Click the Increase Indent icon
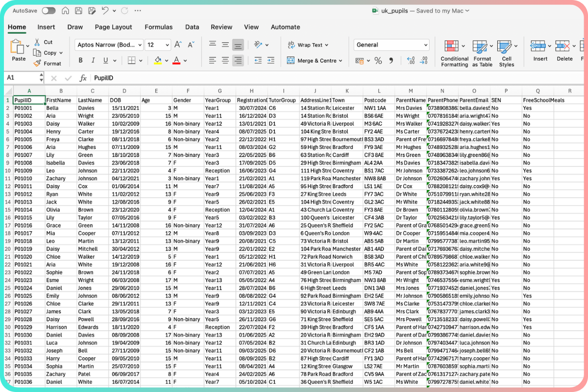This screenshot has height=392, width=588. pos(270,61)
